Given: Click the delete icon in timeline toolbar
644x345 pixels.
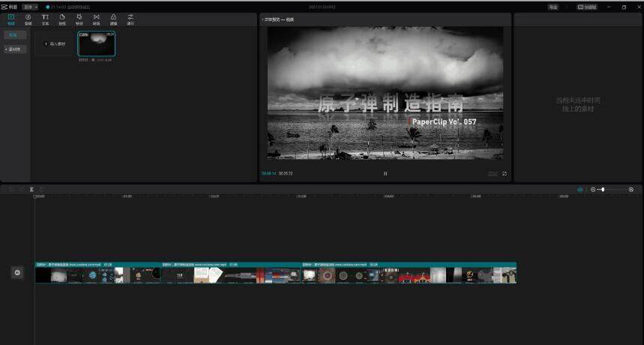Looking at the screenshot, I should tap(42, 189).
